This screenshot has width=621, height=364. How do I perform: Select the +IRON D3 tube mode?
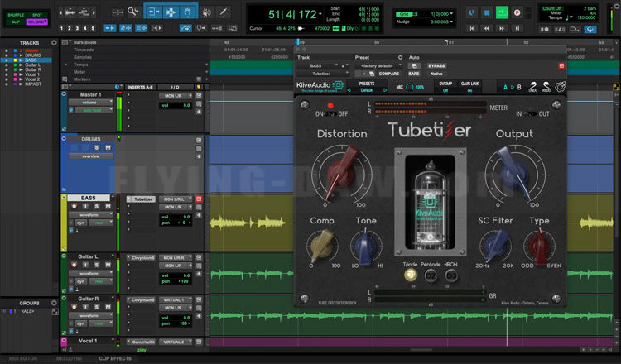[x=451, y=275]
